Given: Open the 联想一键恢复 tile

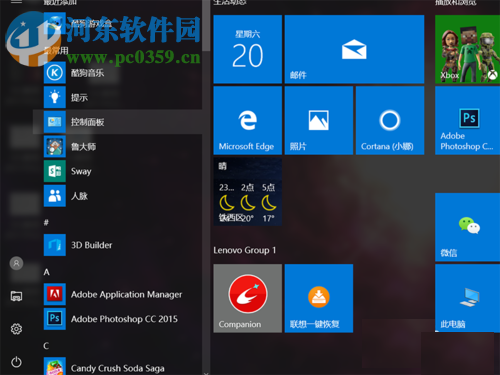Looking at the screenshot, I should pyautogui.click(x=319, y=298).
